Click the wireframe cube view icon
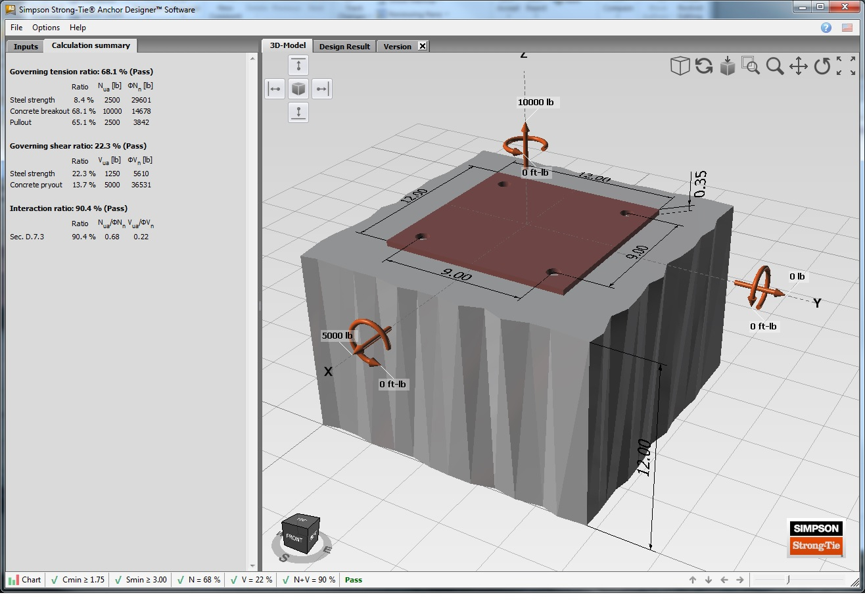The width and height of the screenshot is (865, 616). (x=680, y=66)
